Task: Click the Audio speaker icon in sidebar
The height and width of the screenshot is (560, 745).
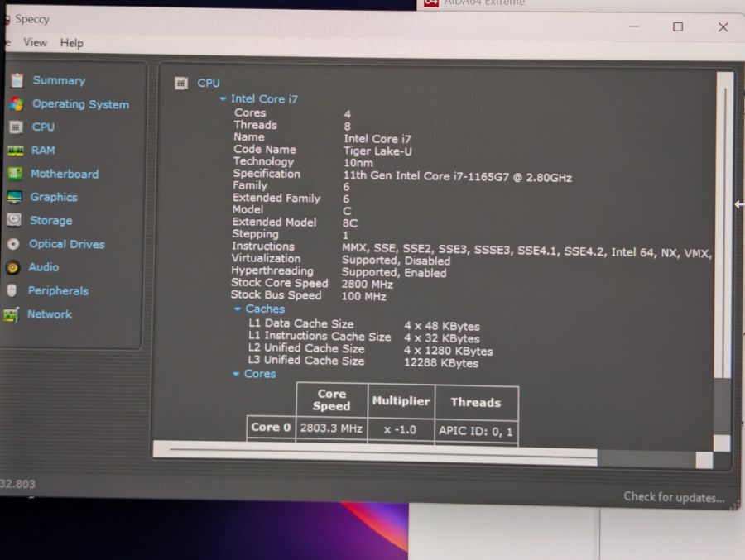Action: [12, 267]
